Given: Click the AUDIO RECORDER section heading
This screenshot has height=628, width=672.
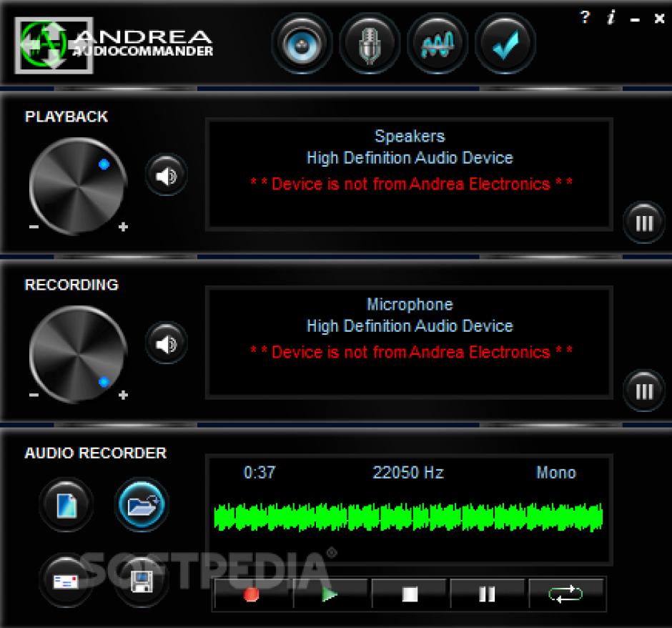Looking at the screenshot, I should point(96,453).
